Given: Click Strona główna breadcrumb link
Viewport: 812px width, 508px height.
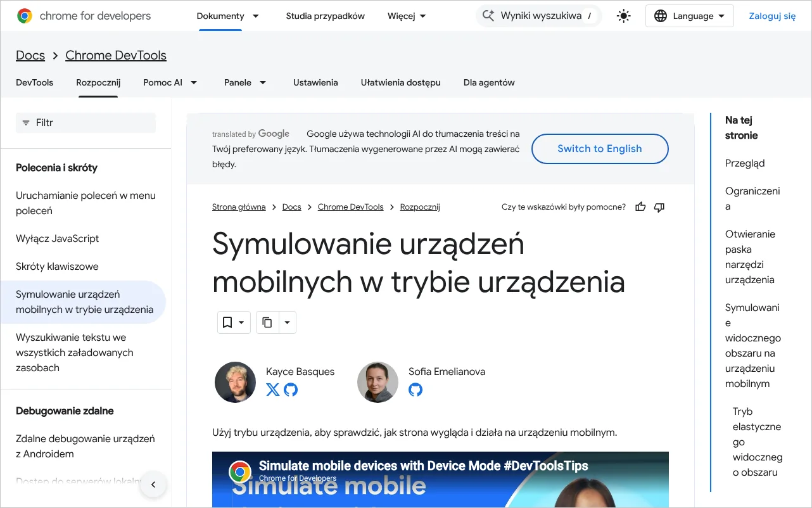Looking at the screenshot, I should click(x=239, y=207).
